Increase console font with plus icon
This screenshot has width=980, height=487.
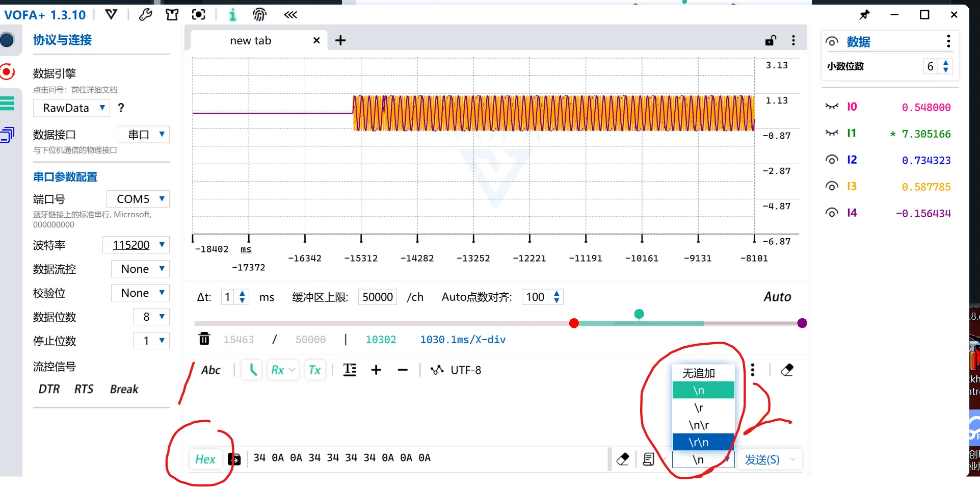pyautogui.click(x=376, y=370)
